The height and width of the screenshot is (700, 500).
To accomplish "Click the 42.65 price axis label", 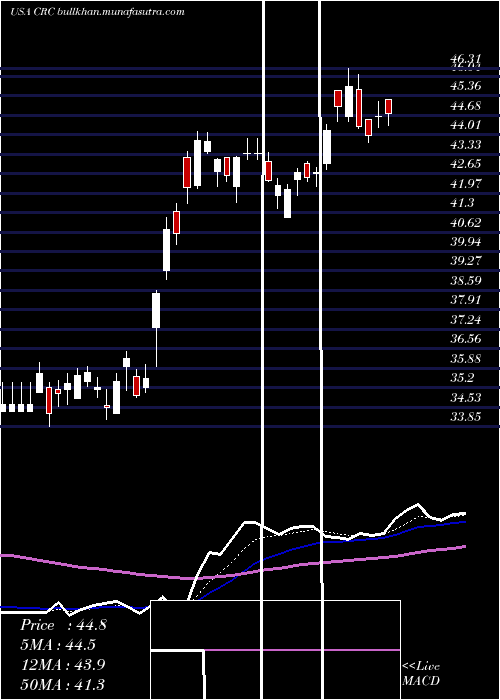I will click(466, 164).
